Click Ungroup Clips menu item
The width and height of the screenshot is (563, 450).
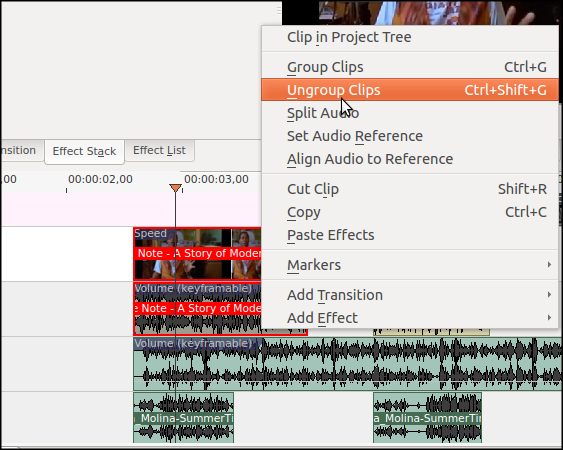[x=410, y=90]
